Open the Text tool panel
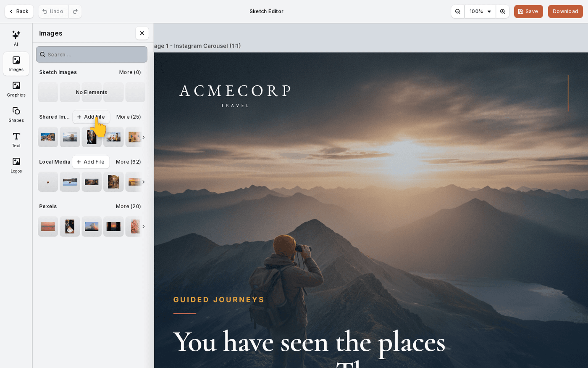588x368 pixels. pyautogui.click(x=16, y=140)
